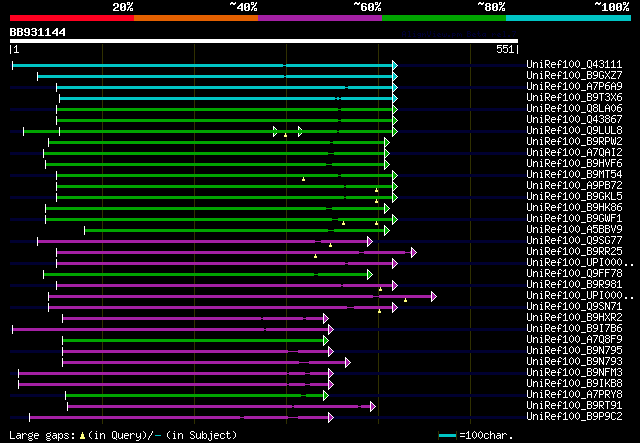Select the UniRef100_B9N795 hit label

tap(574, 351)
